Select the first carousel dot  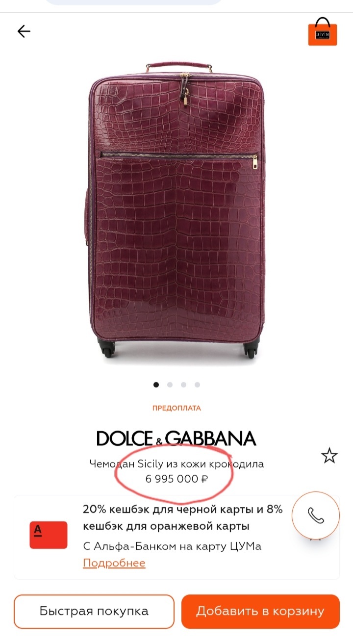point(156,385)
